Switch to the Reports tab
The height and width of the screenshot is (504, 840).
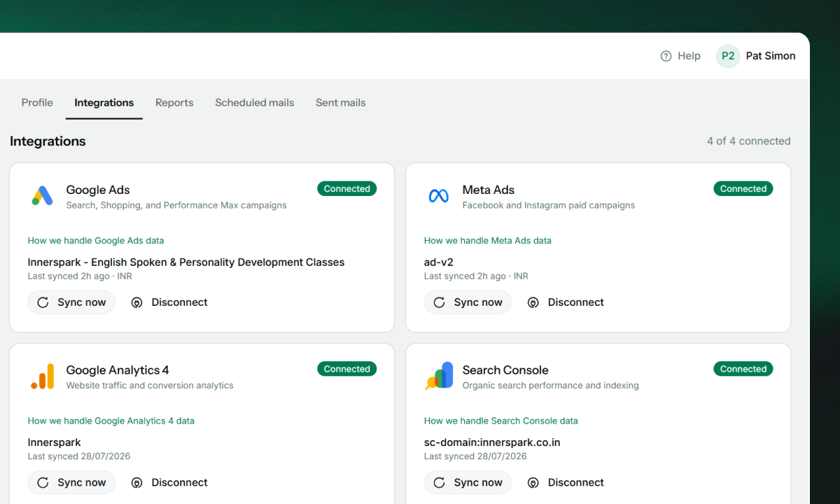point(174,102)
